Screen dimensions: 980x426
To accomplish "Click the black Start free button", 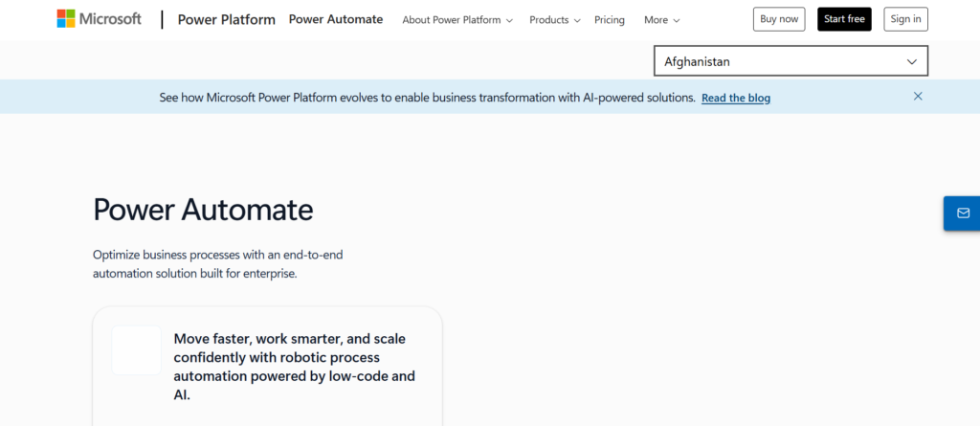I will [x=844, y=19].
